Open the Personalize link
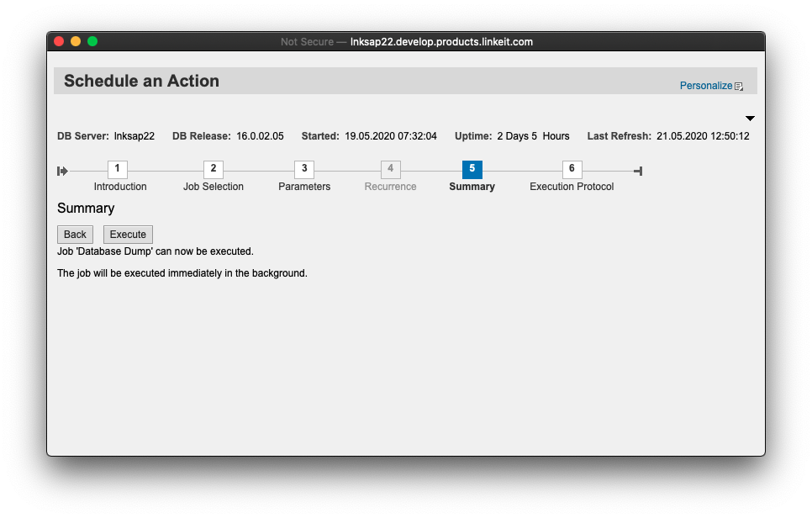The image size is (812, 518). pyautogui.click(x=706, y=86)
